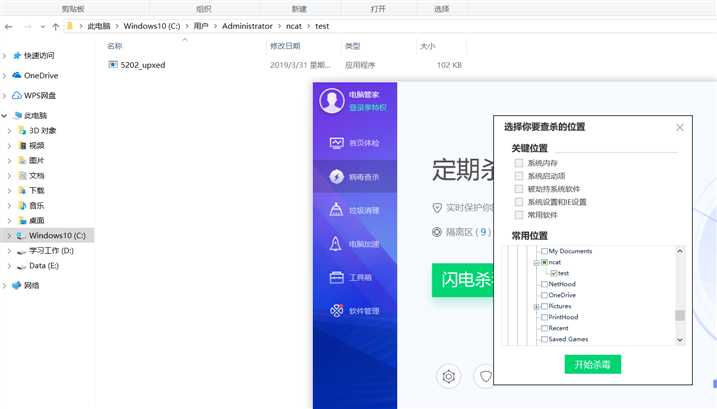Collapse the ncat node in scan tree
Viewport: 717px width, 409px height.
pos(536,263)
